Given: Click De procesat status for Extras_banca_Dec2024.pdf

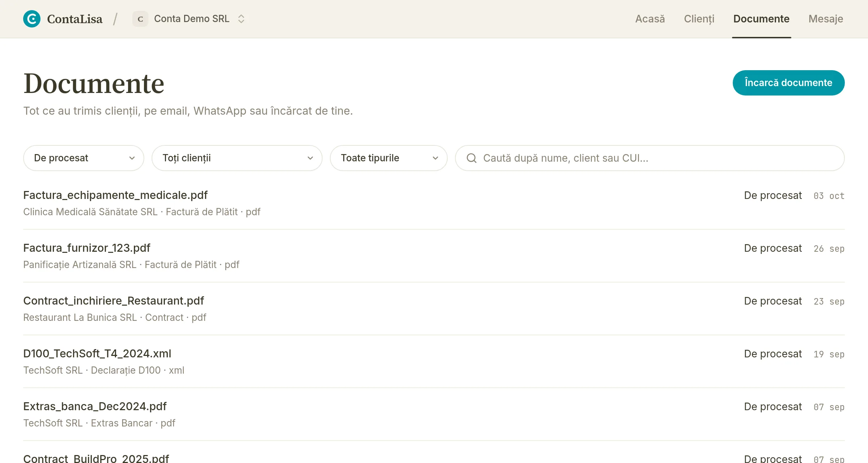Looking at the screenshot, I should point(773,407).
